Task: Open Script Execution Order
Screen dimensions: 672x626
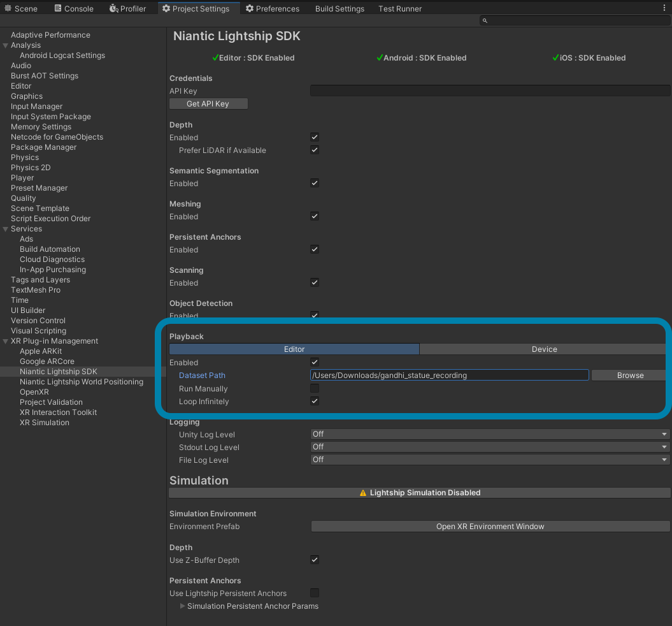Action: 50,219
